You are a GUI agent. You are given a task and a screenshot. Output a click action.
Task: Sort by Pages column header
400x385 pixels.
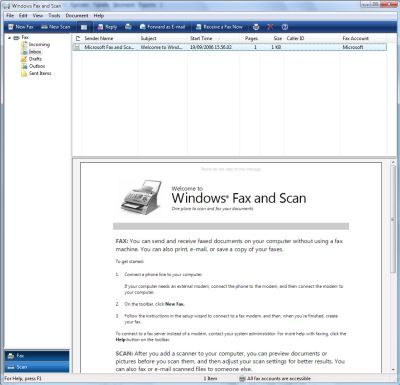point(251,38)
